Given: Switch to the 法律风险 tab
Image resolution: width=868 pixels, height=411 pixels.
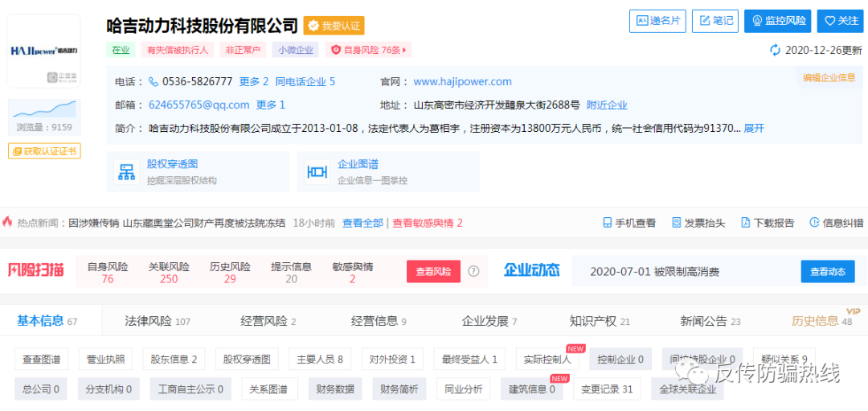Looking at the screenshot, I should (157, 321).
